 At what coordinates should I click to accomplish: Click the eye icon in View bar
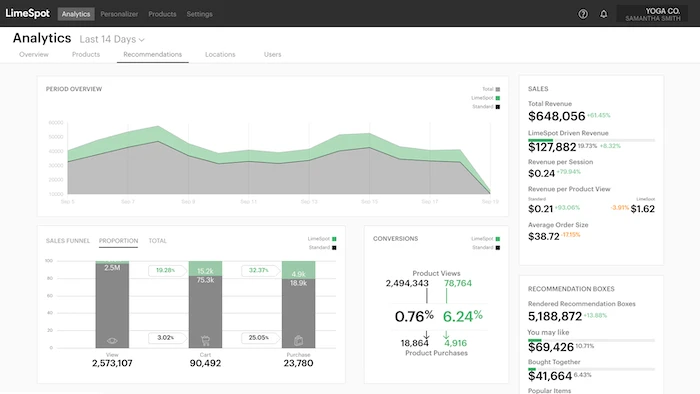(x=112, y=340)
